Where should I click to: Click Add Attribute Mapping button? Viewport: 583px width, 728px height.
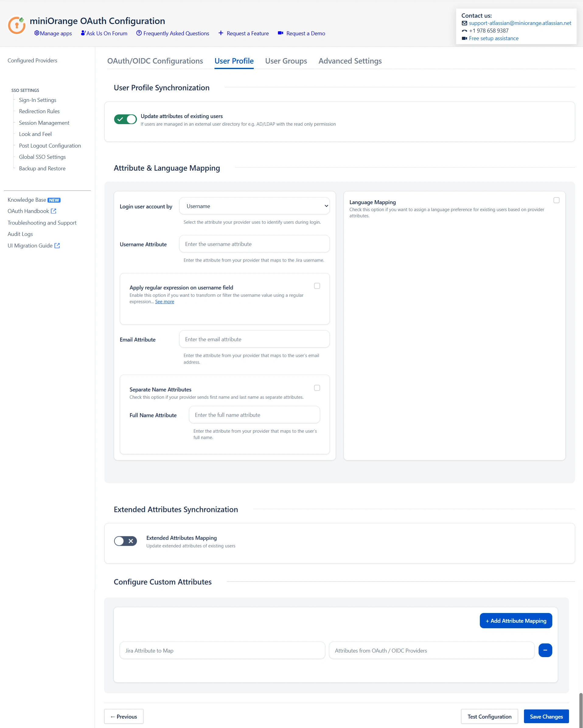pyautogui.click(x=516, y=621)
